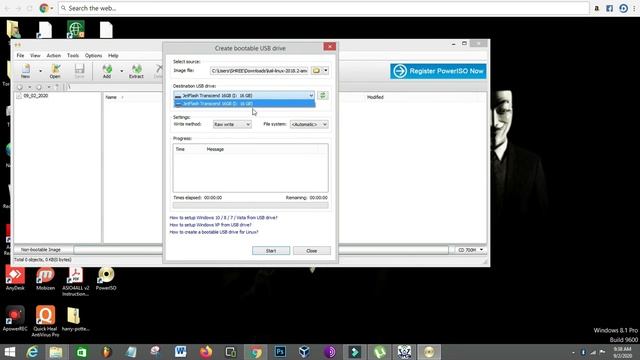Click the browse folder icon next to Image file
This screenshot has height=360, width=640.
coord(316,71)
